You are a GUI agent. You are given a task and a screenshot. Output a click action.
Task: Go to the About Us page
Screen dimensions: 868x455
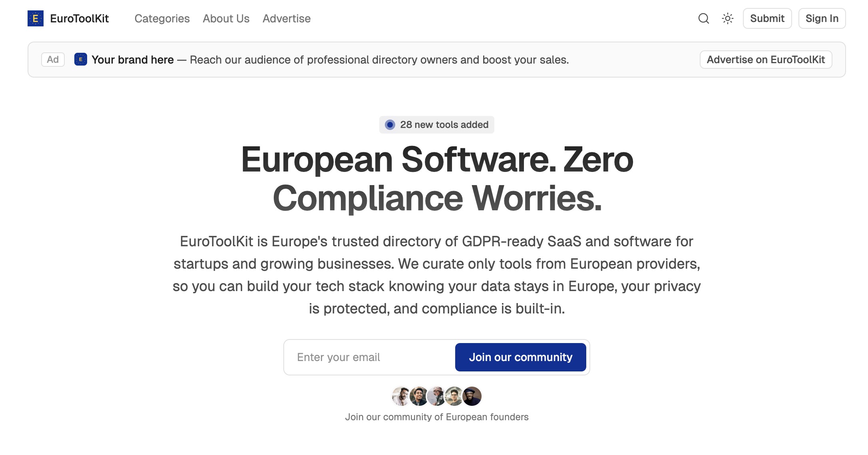pos(226,18)
